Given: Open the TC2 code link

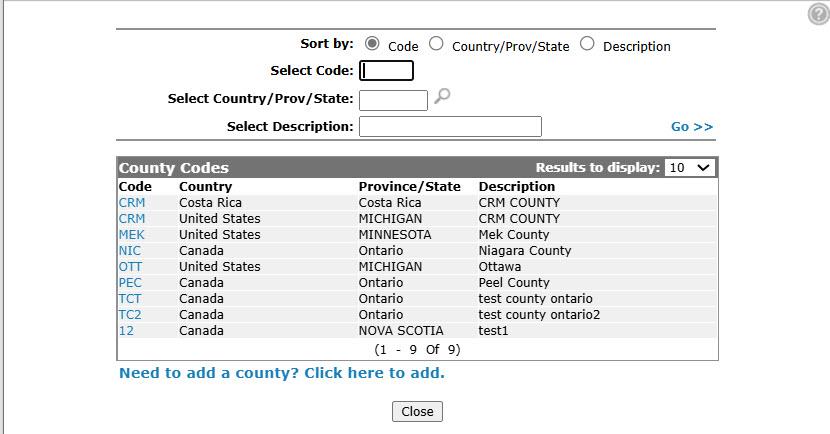Looking at the screenshot, I should point(130,314).
